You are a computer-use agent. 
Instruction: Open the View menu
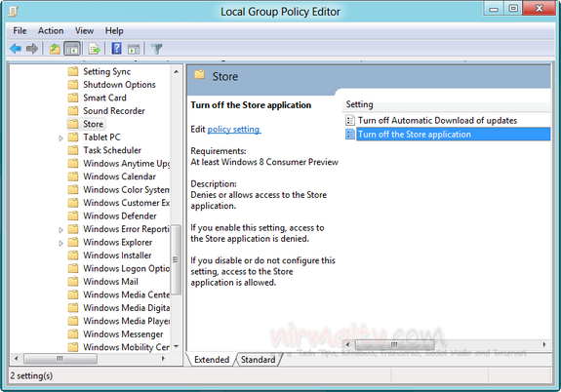click(85, 31)
